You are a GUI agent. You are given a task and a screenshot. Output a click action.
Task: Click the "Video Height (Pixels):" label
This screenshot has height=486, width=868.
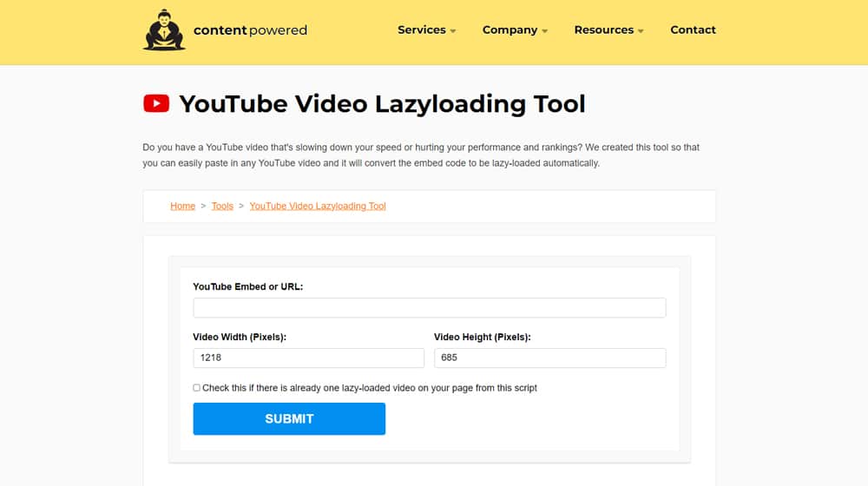[x=482, y=337]
